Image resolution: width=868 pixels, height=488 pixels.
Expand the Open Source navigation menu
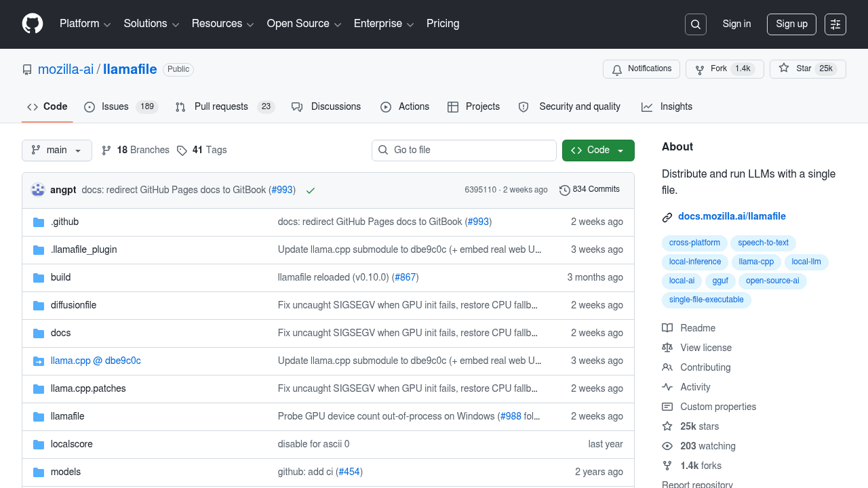tap(304, 24)
